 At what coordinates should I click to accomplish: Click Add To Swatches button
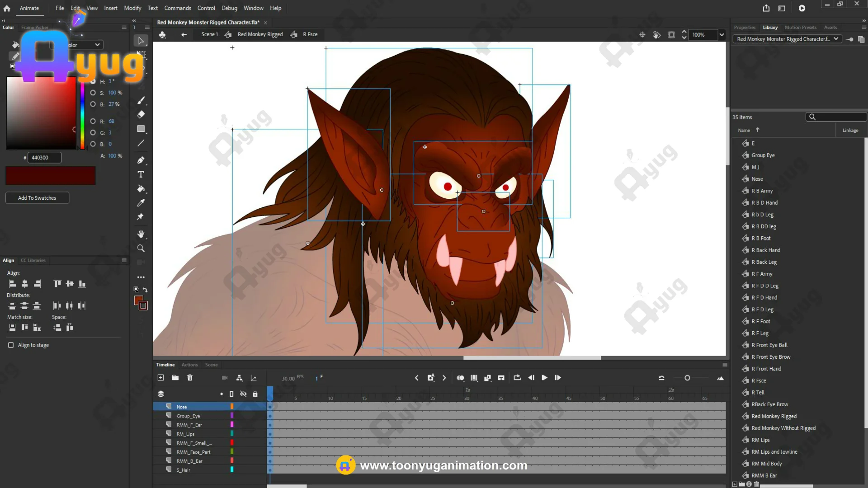click(x=37, y=198)
